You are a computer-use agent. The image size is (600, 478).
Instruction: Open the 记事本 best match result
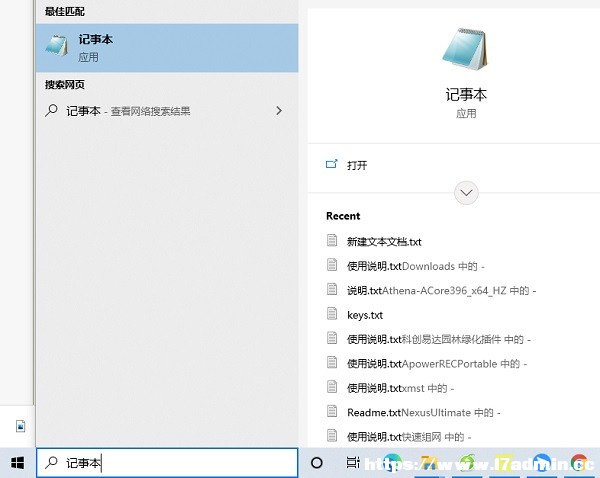(167, 48)
